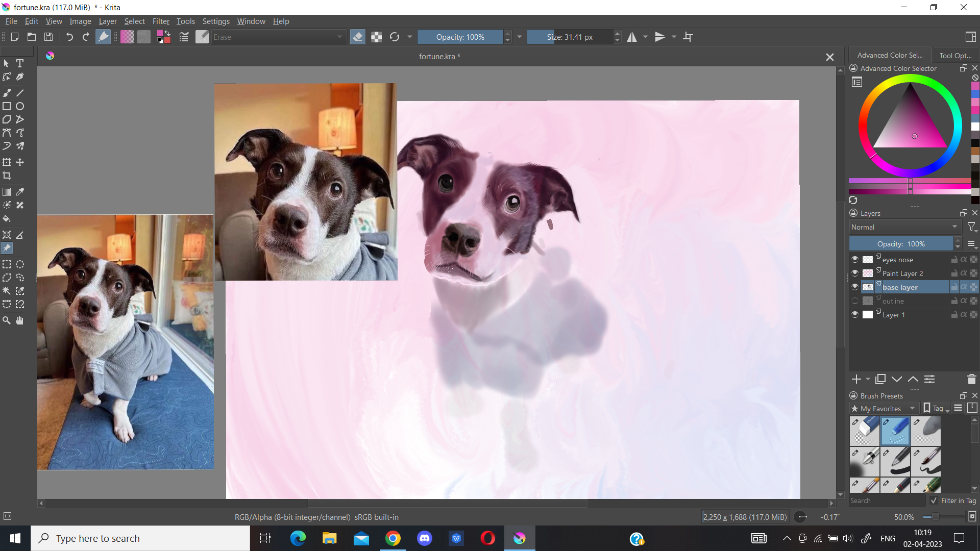Open Chrome from the taskbar
This screenshot has height=551, width=980.
click(393, 538)
